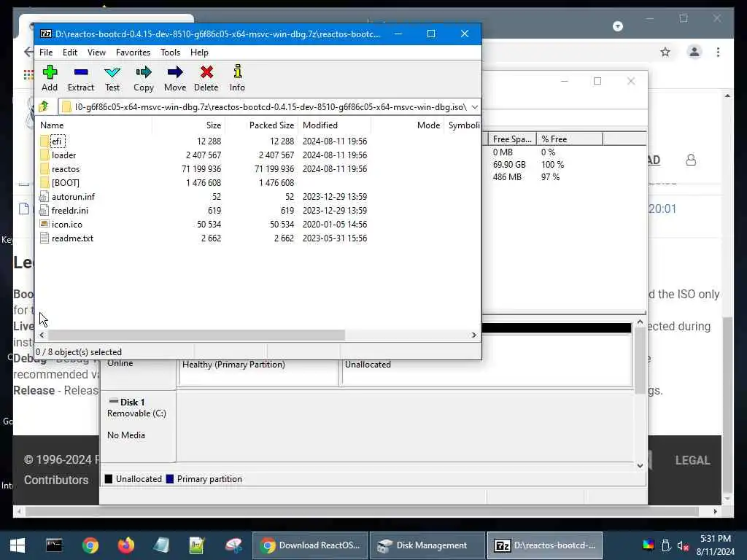Open the Edit menu
This screenshot has height=560, width=747.
tap(70, 52)
